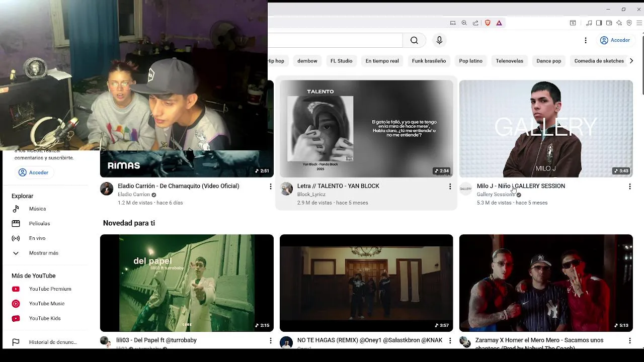Open options for lili03 Del Papel video
This screenshot has height=362, width=644.
[270, 341]
